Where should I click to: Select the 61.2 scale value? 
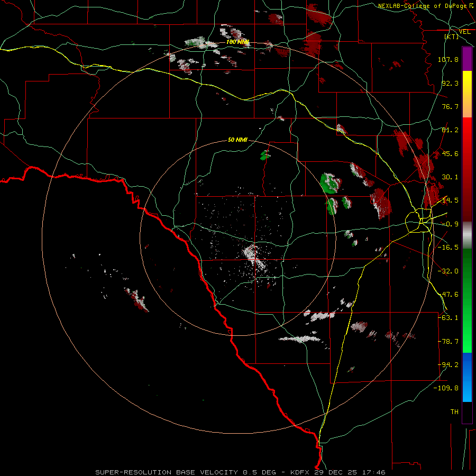coord(450,130)
